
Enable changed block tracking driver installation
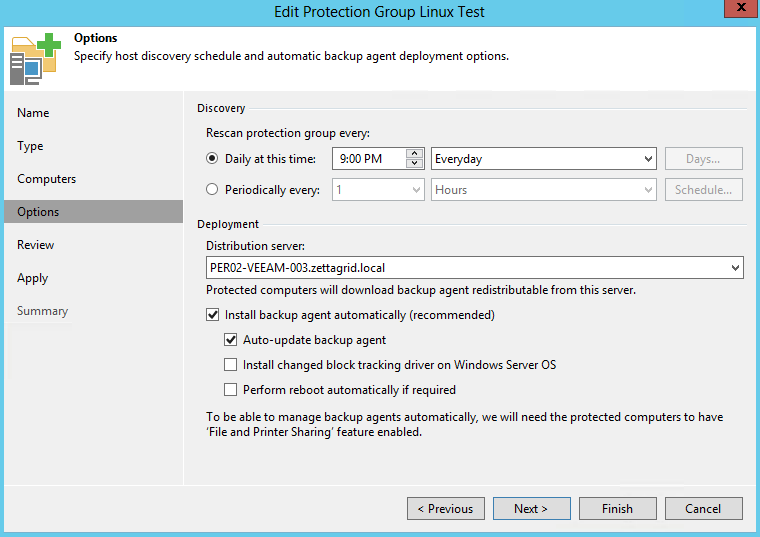[231, 364]
